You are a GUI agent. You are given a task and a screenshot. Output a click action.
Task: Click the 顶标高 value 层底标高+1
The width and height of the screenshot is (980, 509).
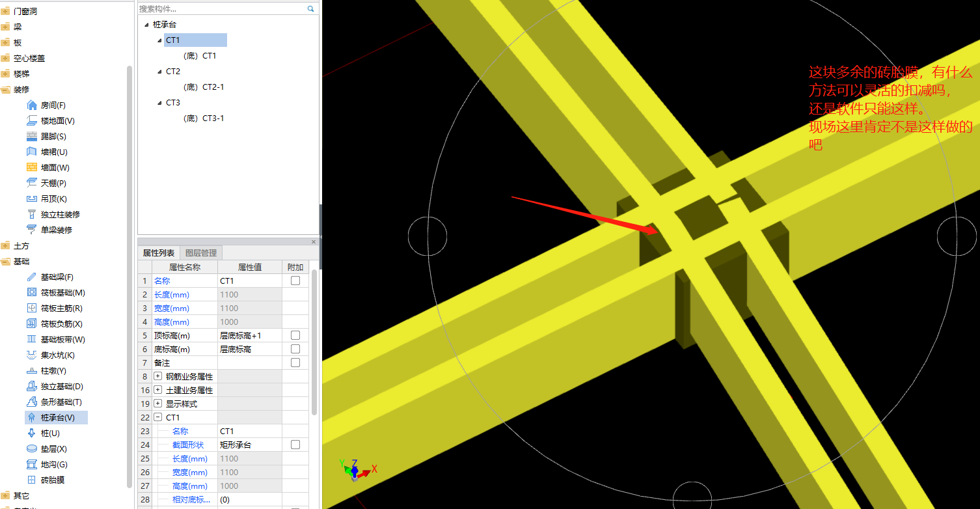pos(250,335)
